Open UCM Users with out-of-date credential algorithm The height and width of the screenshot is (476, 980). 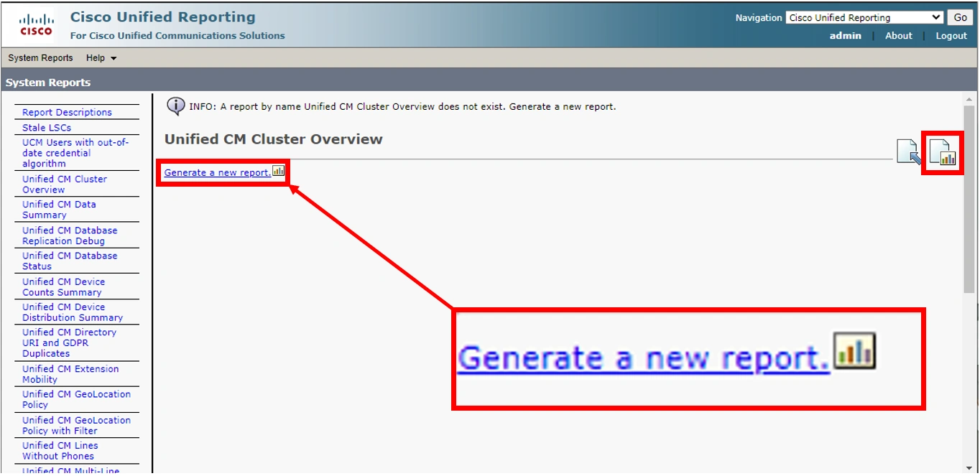(75, 153)
